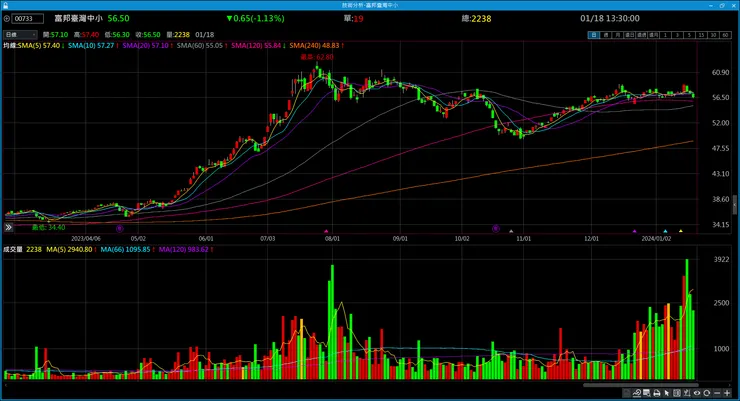Screen dimensions: 740x401
Task: Switch to the 週 weekly period tab
Action: click(606, 35)
